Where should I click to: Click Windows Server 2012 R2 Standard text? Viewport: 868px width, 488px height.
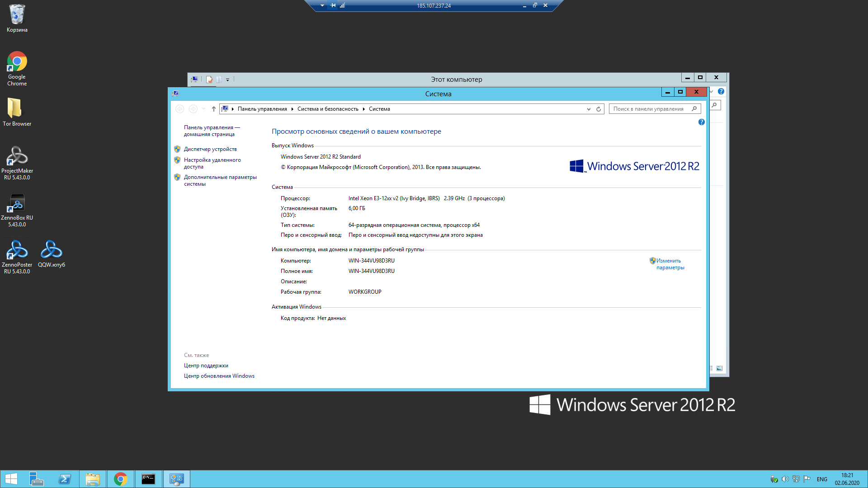pyautogui.click(x=321, y=157)
